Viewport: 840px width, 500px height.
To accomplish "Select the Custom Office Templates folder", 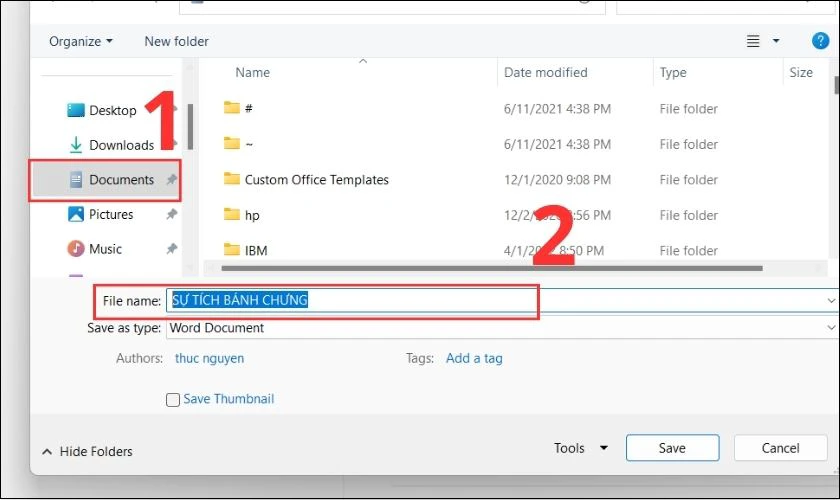I will (x=317, y=180).
